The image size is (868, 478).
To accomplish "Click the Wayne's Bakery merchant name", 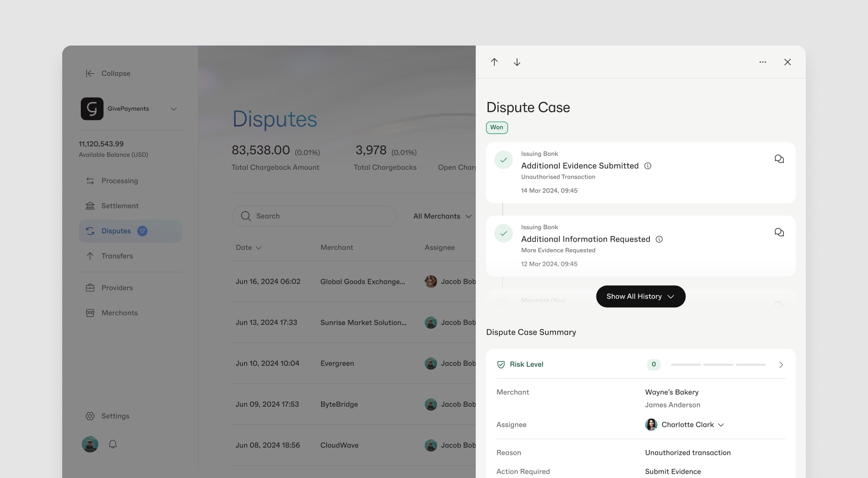I will [x=671, y=392].
